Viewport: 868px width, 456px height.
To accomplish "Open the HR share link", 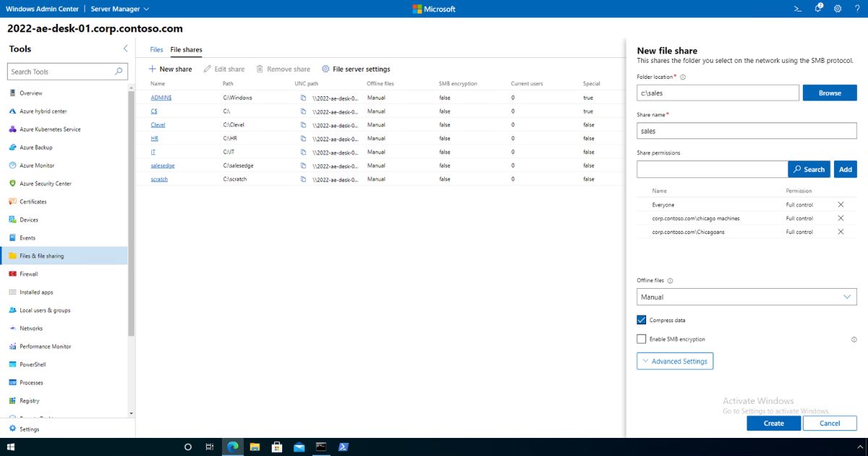I will [x=154, y=138].
